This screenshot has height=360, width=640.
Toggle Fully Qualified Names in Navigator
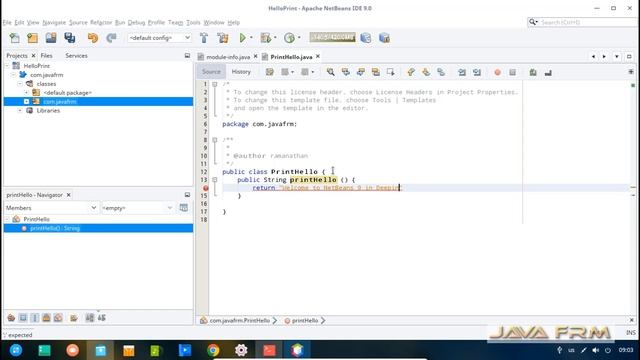click(x=73, y=318)
